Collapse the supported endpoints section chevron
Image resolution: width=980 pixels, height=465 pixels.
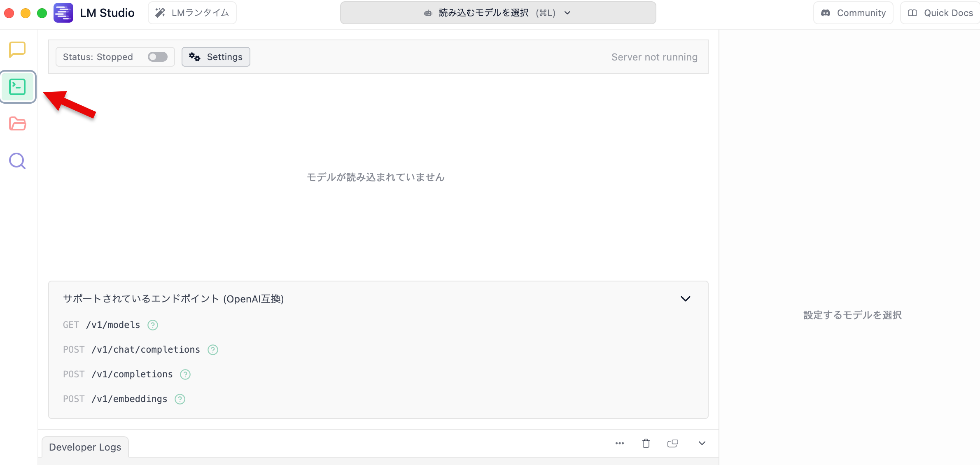pyautogui.click(x=685, y=299)
